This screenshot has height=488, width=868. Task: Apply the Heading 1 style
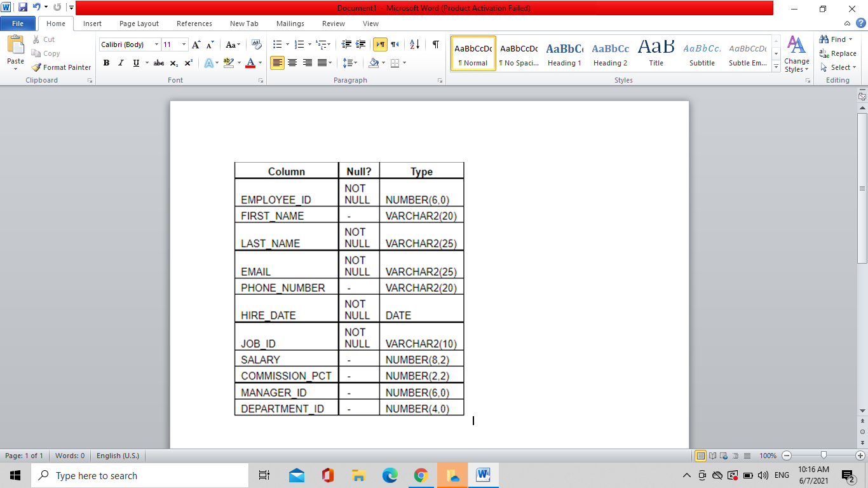tap(564, 53)
